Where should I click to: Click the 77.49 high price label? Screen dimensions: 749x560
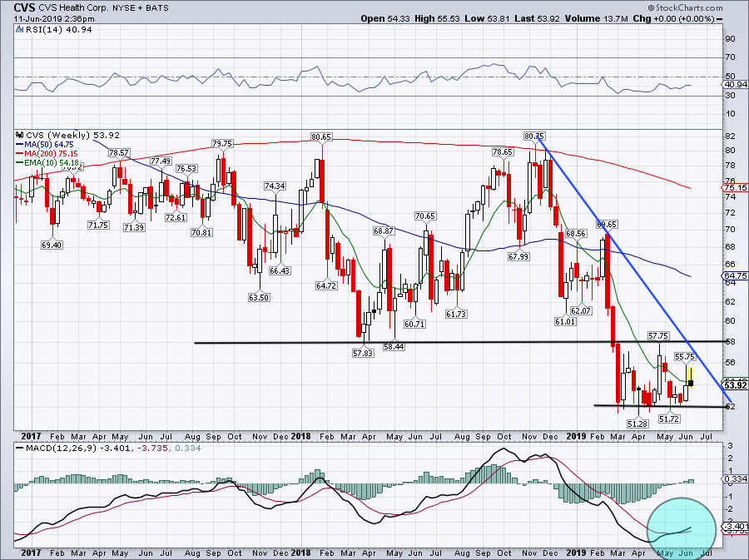161,161
